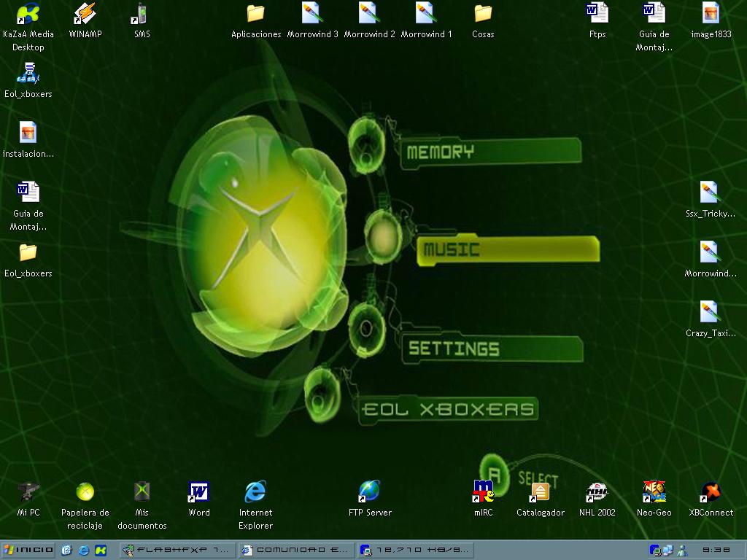Viewport: 747px width, 560px height.
Task: Switch to the 18,710 KB/s taskbar window
Action: pos(414,550)
